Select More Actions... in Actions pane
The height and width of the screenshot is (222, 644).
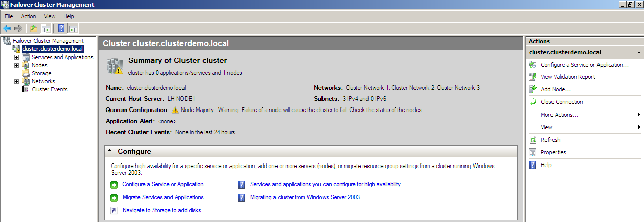pyautogui.click(x=560, y=115)
